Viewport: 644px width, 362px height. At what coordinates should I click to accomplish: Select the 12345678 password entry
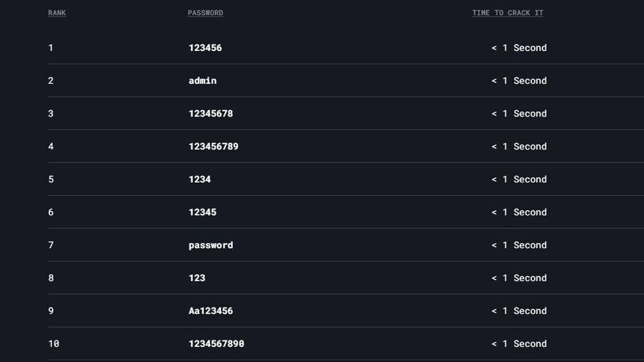pyautogui.click(x=210, y=113)
